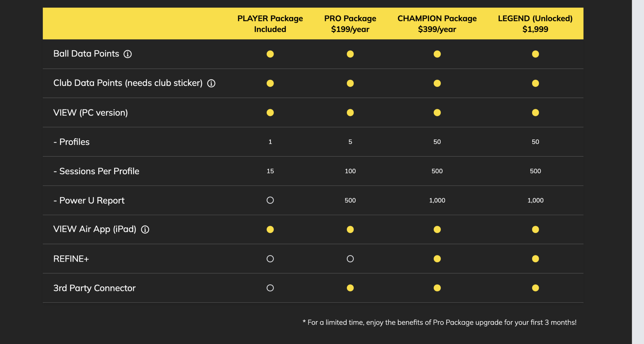
Task: Click the empty circle for PLAYER 3rd Party Connector
Action: tap(270, 288)
